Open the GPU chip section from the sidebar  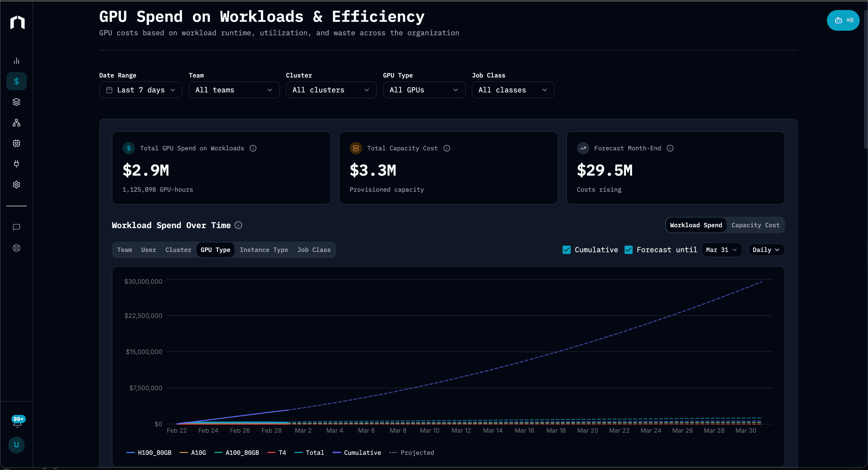pos(16,143)
